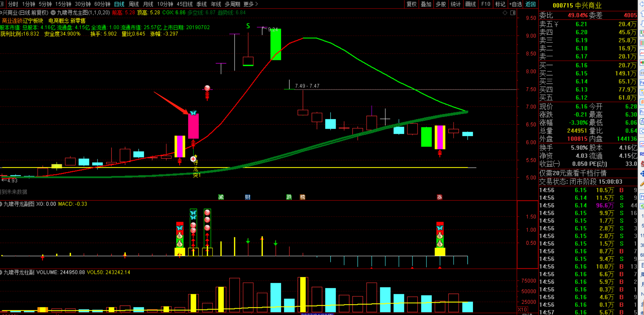Click the green S sell signal marker

[248, 26]
